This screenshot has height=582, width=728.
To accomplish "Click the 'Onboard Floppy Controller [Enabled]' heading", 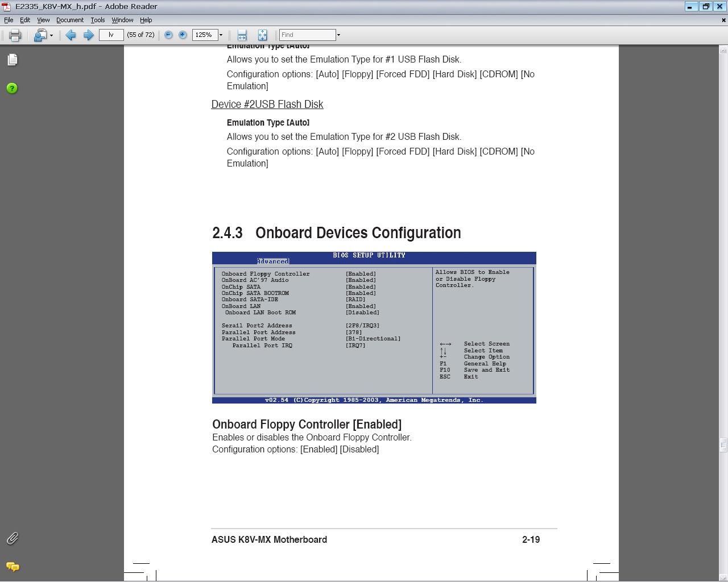I will click(x=307, y=424).
